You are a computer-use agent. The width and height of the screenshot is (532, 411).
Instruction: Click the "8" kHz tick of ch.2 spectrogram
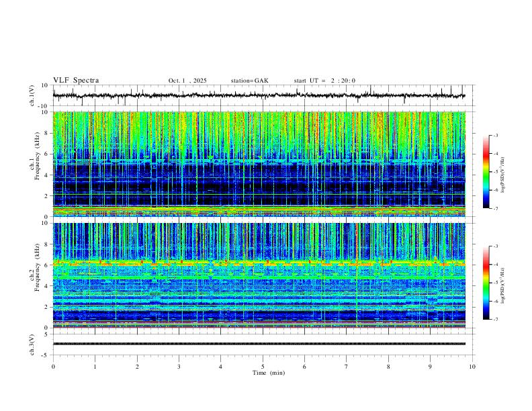(x=46, y=244)
